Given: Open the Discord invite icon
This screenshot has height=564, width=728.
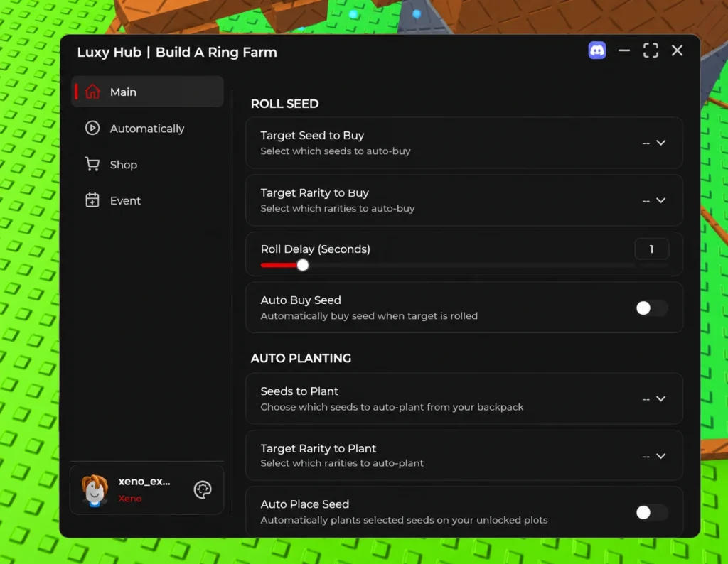Looking at the screenshot, I should coord(597,50).
